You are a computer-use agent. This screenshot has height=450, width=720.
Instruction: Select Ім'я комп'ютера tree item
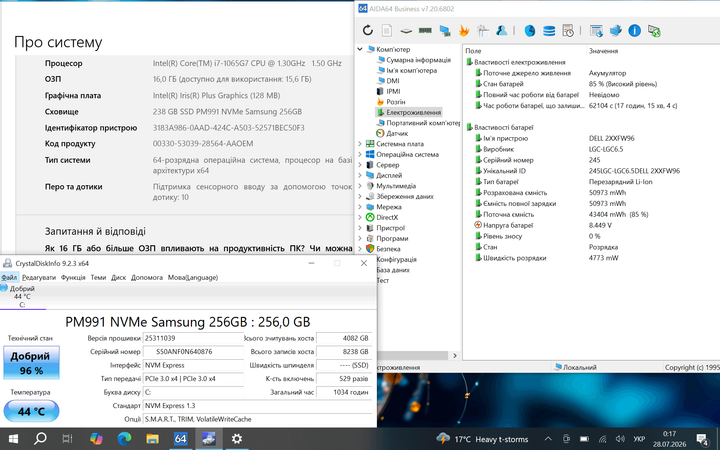pos(411,70)
